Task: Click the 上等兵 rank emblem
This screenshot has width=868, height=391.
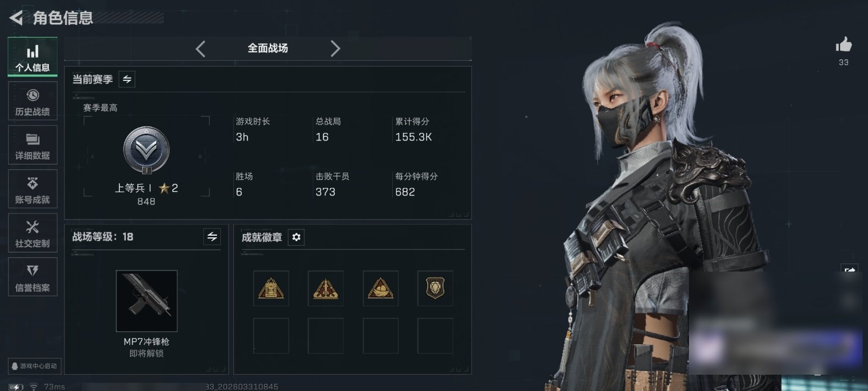Action: 146,151
